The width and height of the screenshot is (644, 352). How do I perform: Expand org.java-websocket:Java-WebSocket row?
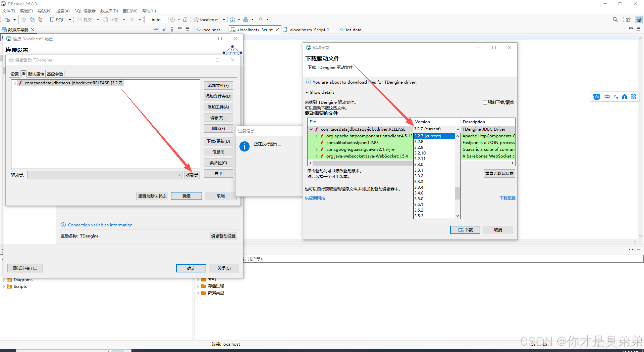click(316, 156)
